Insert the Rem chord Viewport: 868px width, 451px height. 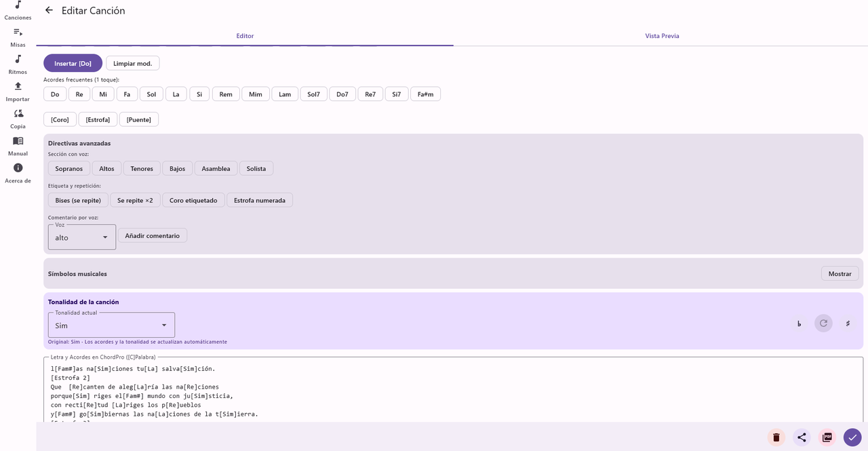(x=226, y=94)
